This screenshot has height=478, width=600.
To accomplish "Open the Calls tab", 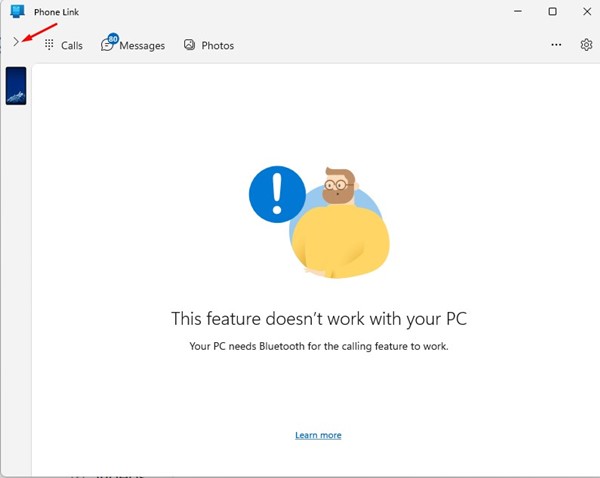I will (x=64, y=45).
